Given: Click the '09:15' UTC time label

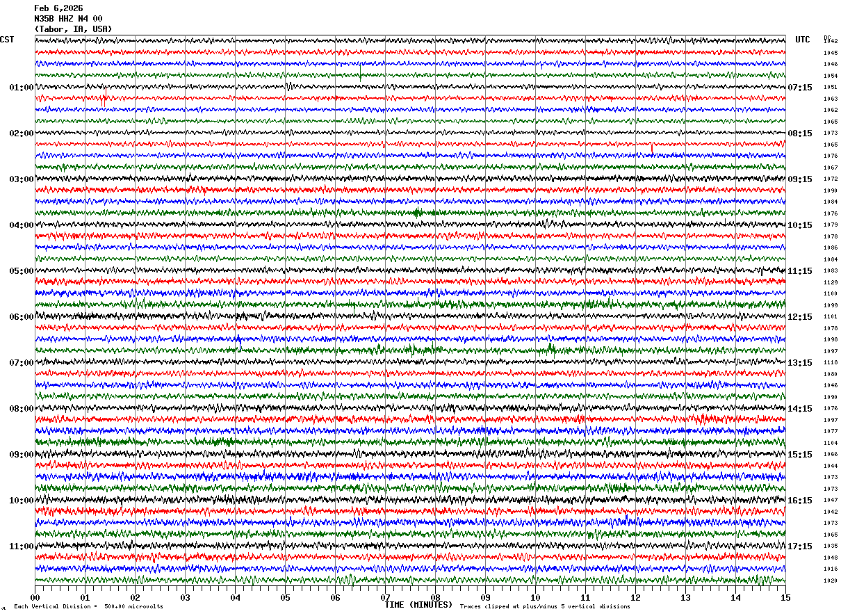Looking at the screenshot, I should (800, 179).
